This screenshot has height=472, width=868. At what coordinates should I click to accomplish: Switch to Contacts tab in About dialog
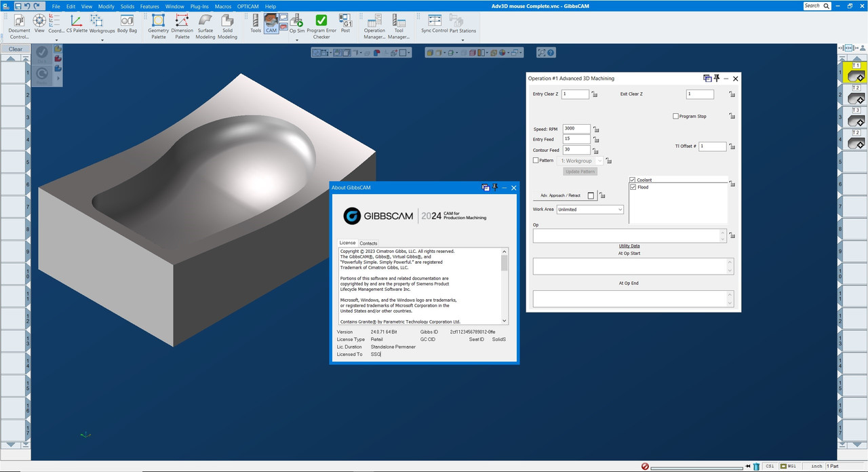point(368,243)
